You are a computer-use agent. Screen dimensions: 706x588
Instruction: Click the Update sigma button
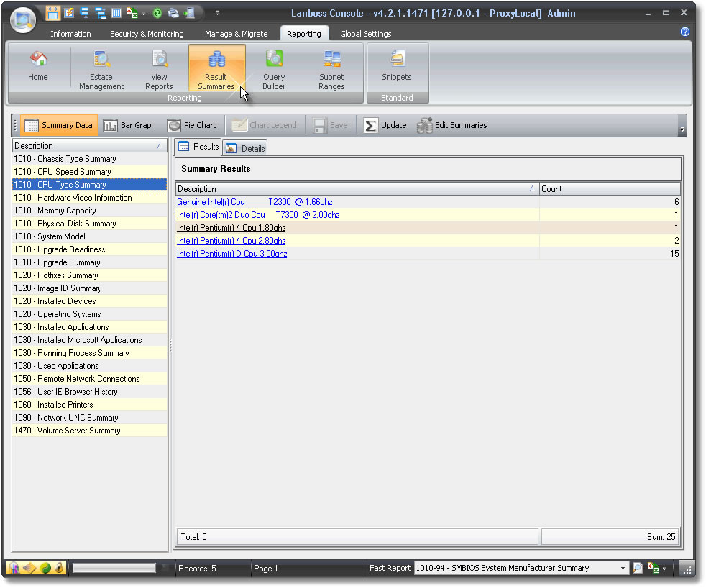[x=385, y=125]
